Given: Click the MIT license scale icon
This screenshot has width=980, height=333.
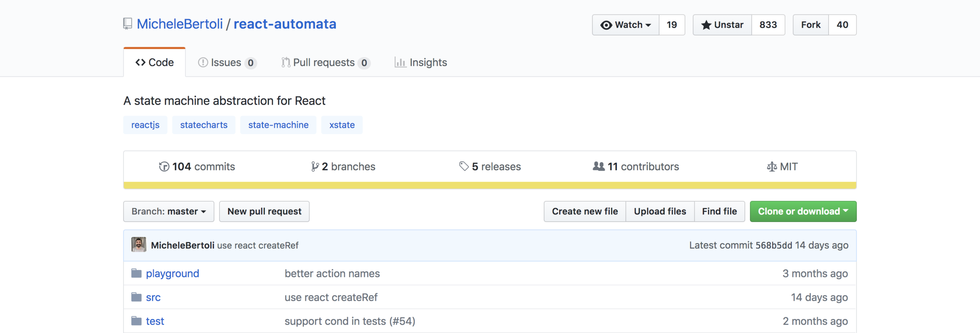Looking at the screenshot, I should click(772, 167).
